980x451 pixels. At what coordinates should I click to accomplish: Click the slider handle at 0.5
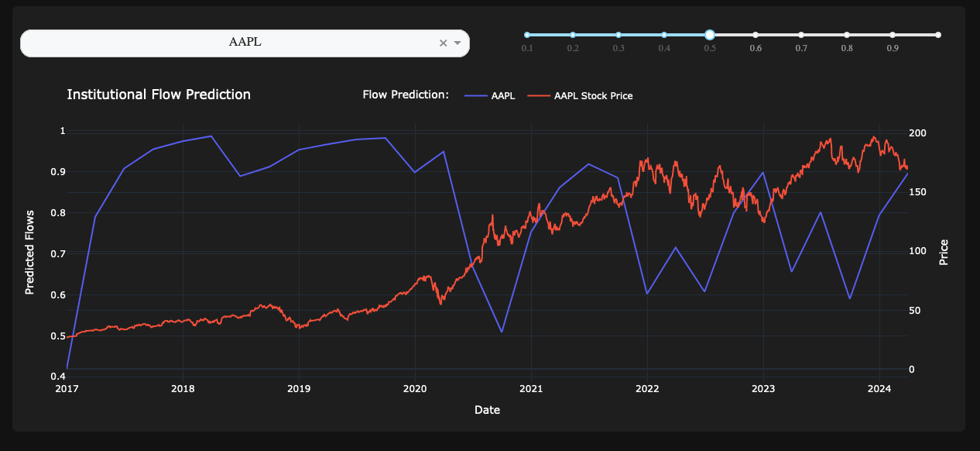(x=710, y=35)
